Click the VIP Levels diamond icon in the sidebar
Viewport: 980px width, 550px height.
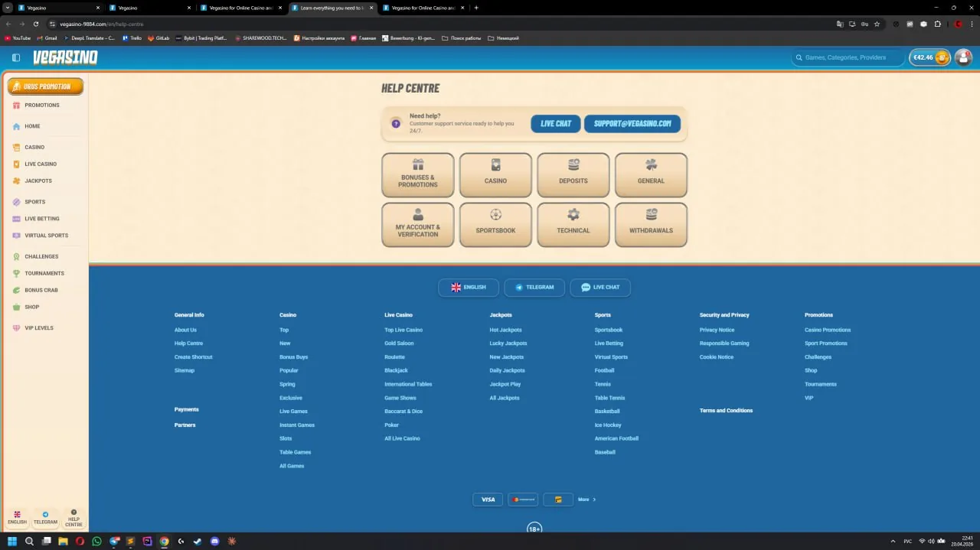(x=17, y=327)
